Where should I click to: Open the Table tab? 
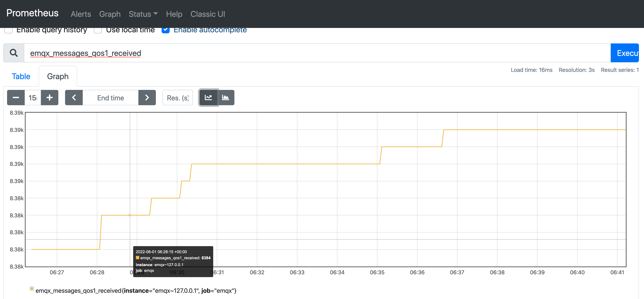click(21, 76)
